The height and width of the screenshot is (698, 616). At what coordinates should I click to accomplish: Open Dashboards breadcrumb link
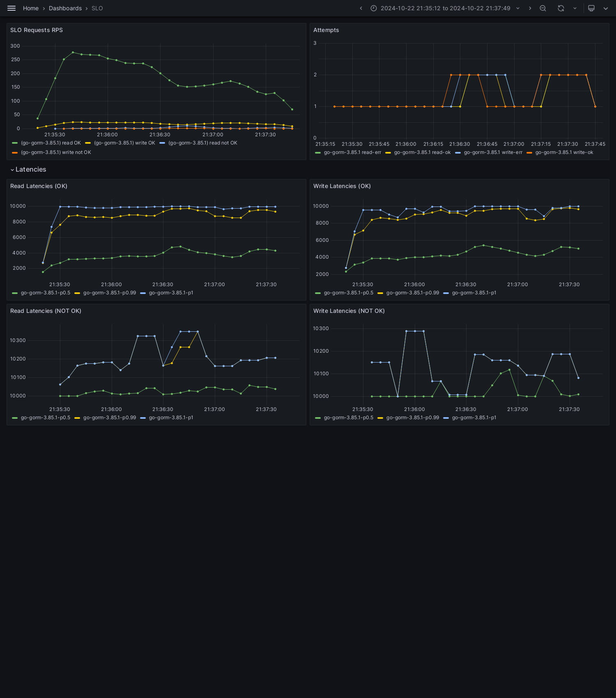point(65,8)
